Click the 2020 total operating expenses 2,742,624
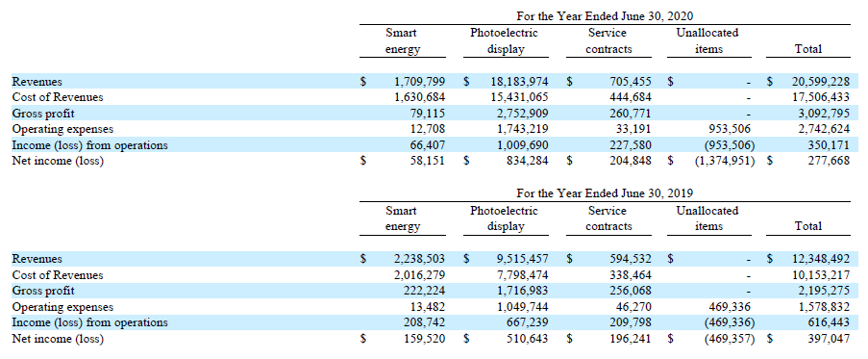The width and height of the screenshot is (868, 359). point(824,130)
